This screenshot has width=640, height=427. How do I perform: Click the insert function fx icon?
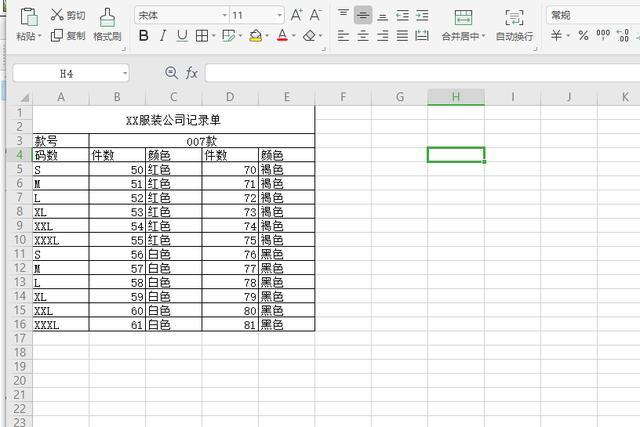click(x=192, y=73)
